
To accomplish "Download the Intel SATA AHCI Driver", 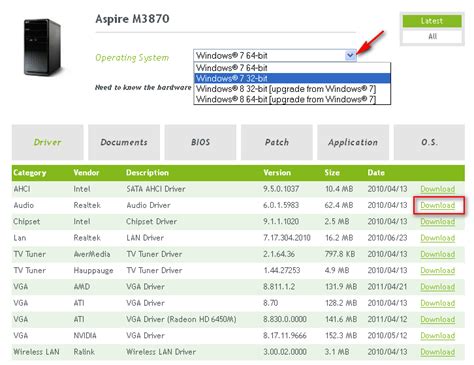I will (x=437, y=189).
